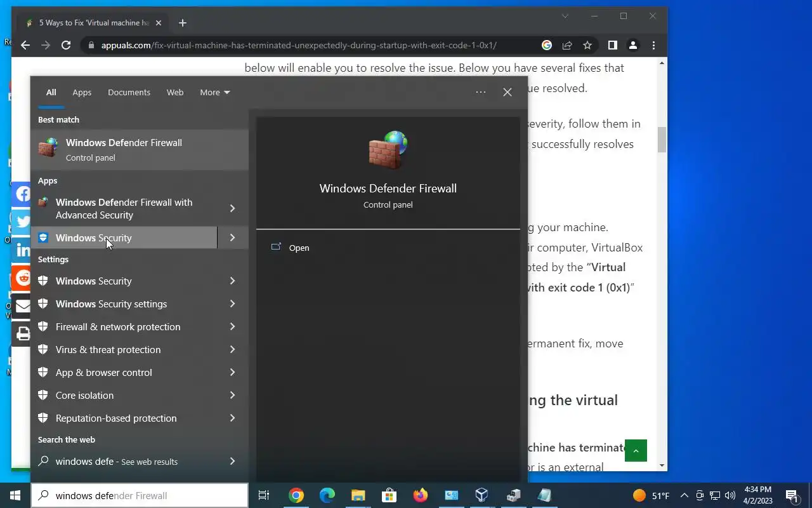Open network icon in system tray

[714, 495]
